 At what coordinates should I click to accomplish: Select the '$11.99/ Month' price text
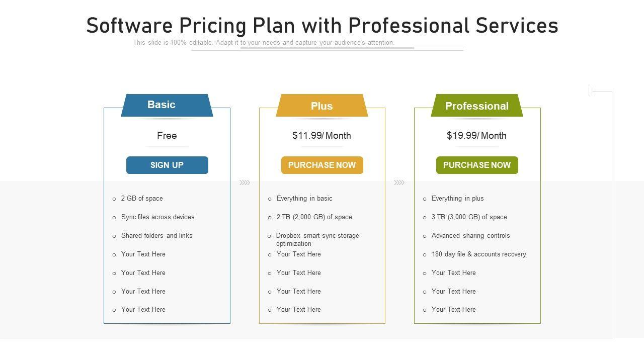[x=321, y=135]
